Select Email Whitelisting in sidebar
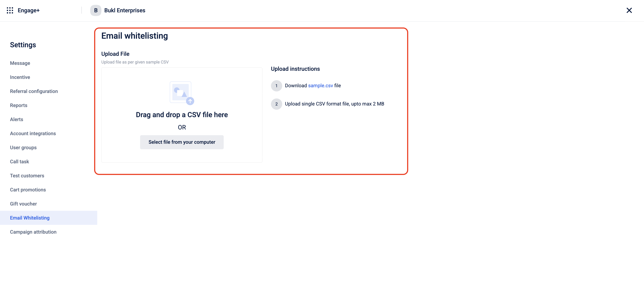Image resolution: width=644 pixels, height=302 pixels. click(x=49, y=218)
